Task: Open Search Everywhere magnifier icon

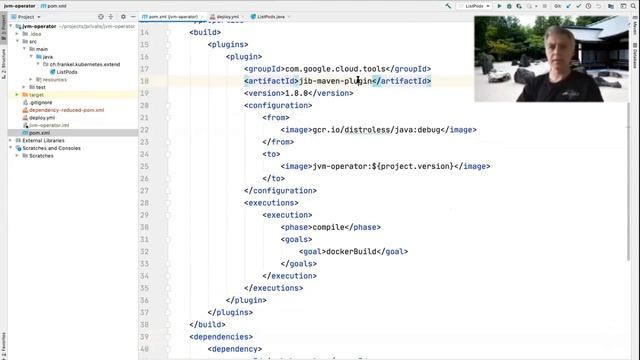Action: pos(633,6)
